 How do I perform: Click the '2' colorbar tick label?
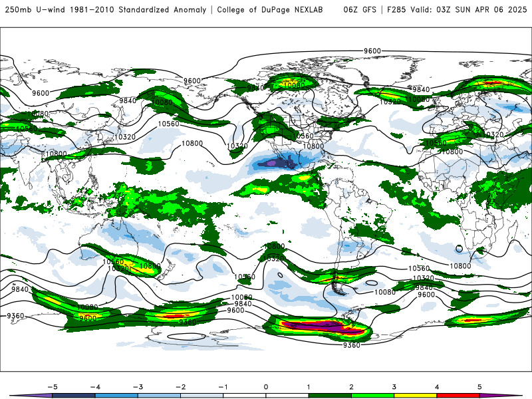coord(352,387)
